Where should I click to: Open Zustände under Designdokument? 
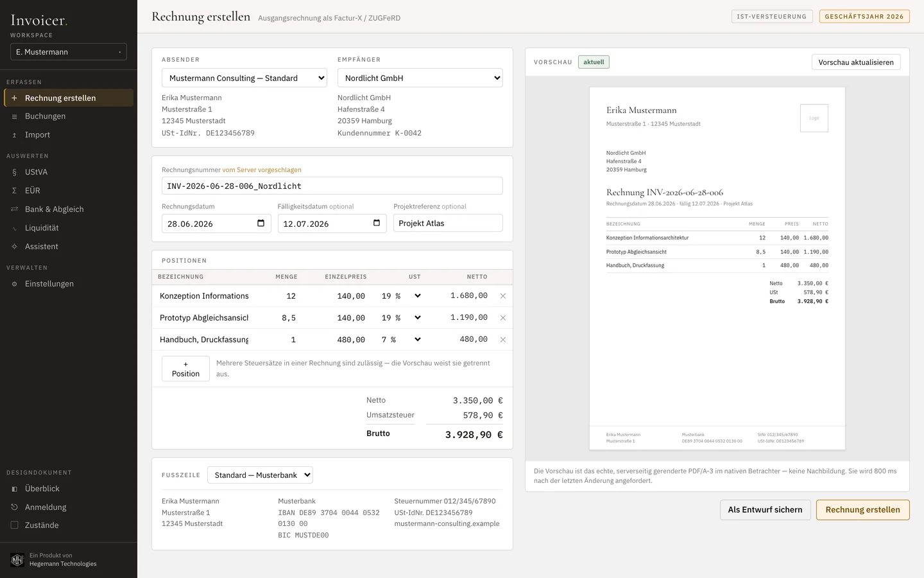[69, 525]
